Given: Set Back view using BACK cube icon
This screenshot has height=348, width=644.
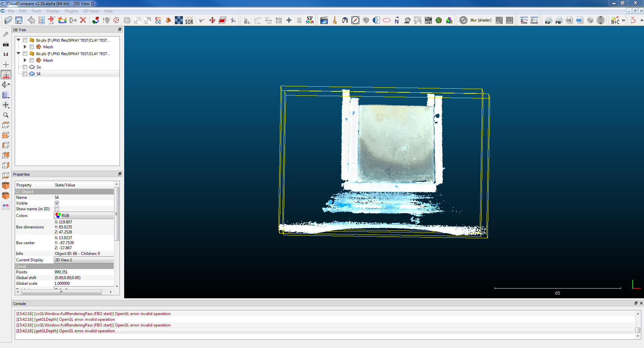Looking at the screenshot, I should point(6,195).
